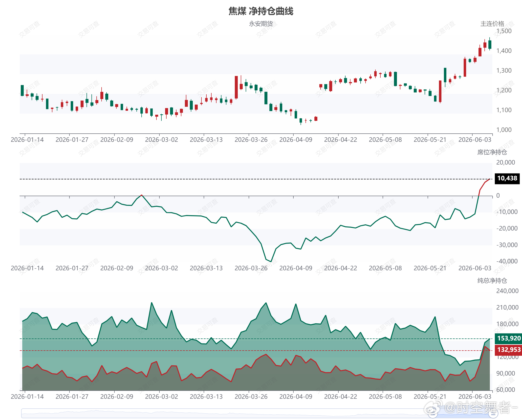Screen dimensions: 522x420
Task: Click the subtitle 永安期货
Action: click(261, 24)
